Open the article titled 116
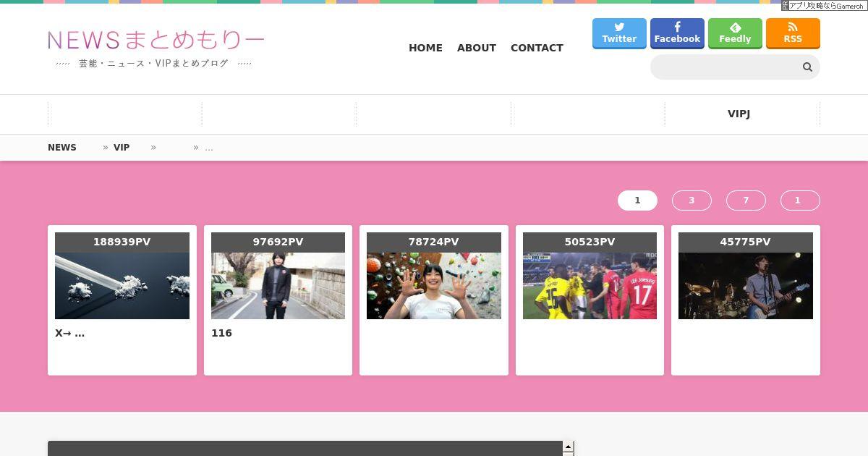868x456 pixels. click(x=221, y=333)
